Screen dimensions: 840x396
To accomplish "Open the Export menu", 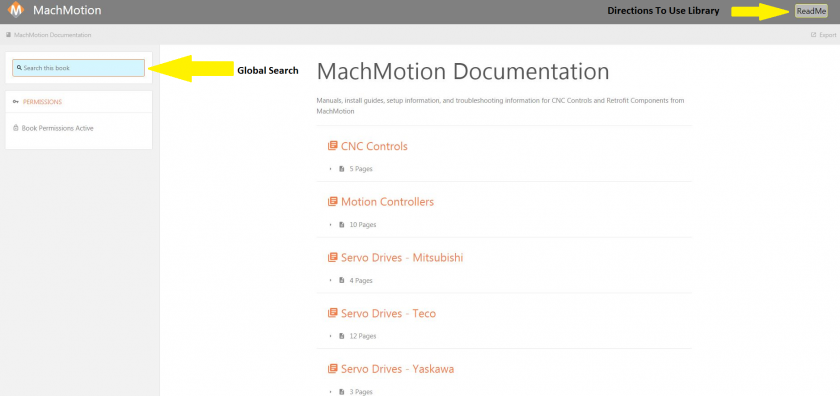I will coord(823,35).
